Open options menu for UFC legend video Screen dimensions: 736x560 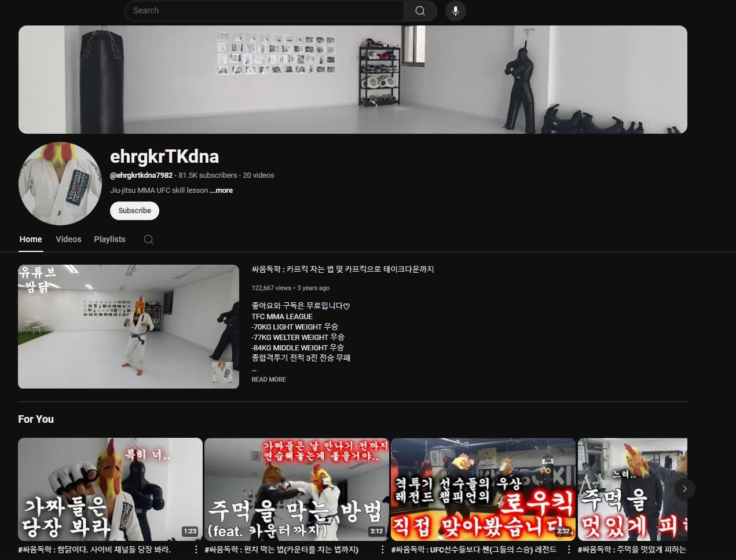pos(569,550)
